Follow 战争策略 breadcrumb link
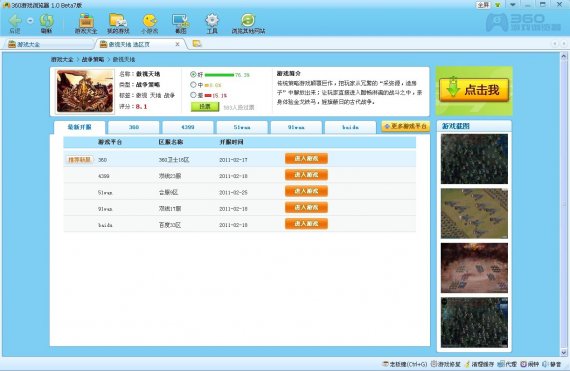 point(93,59)
